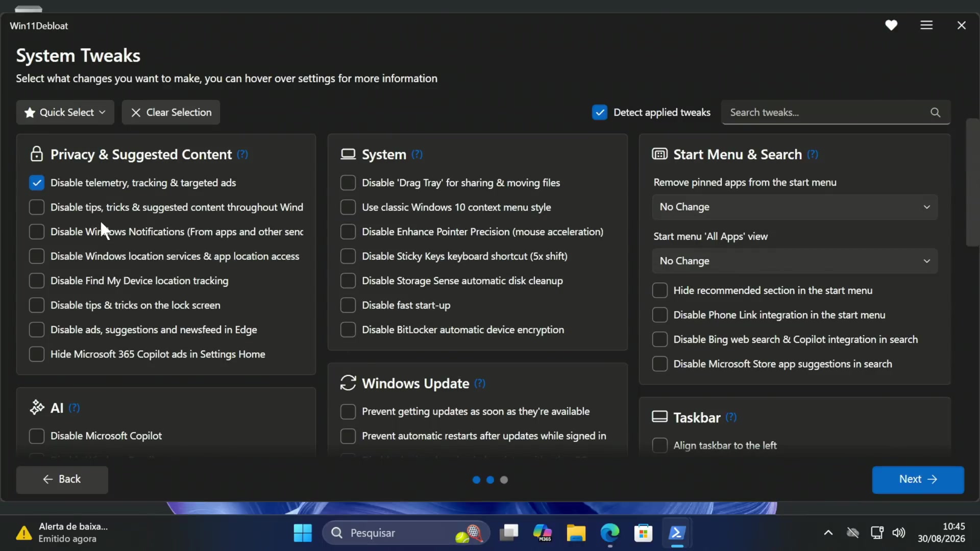Open Start menu 'All Apps' view dropdown
980x551 pixels.
pos(795,261)
